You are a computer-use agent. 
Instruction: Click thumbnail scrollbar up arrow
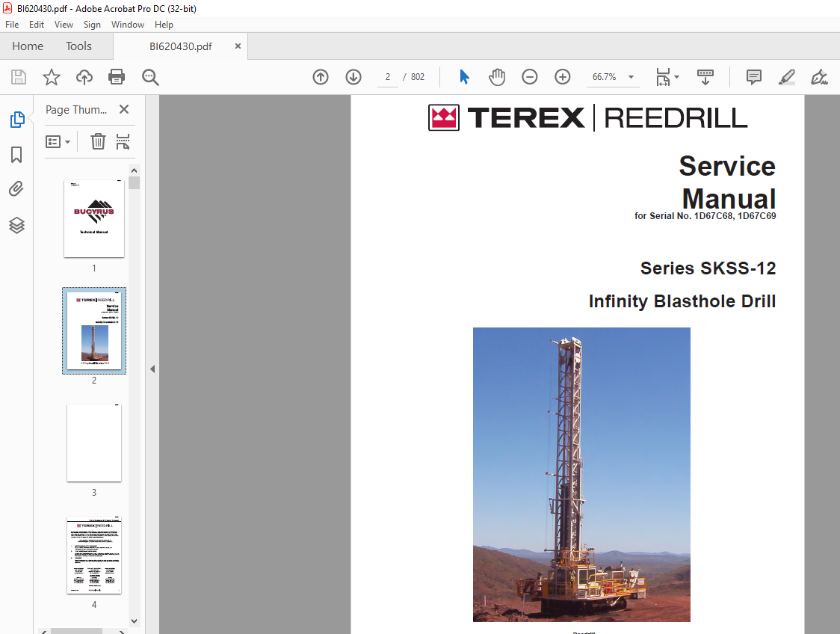pos(134,170)
